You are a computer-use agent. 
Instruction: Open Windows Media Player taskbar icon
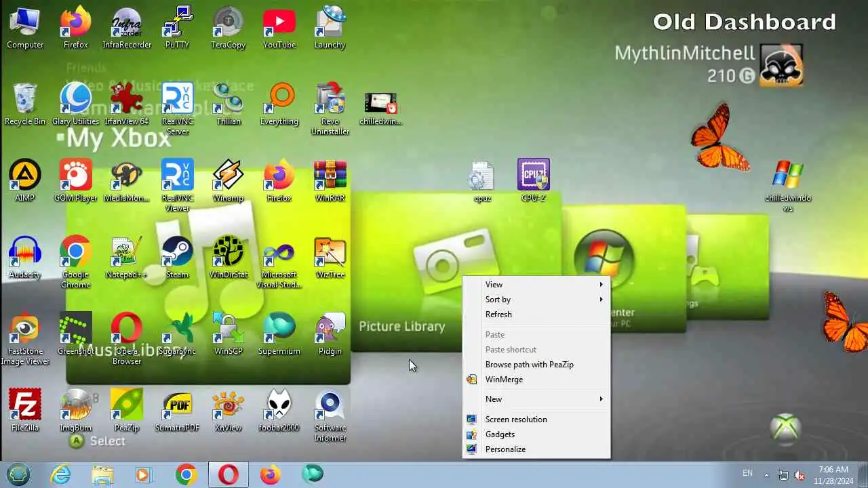144,474
